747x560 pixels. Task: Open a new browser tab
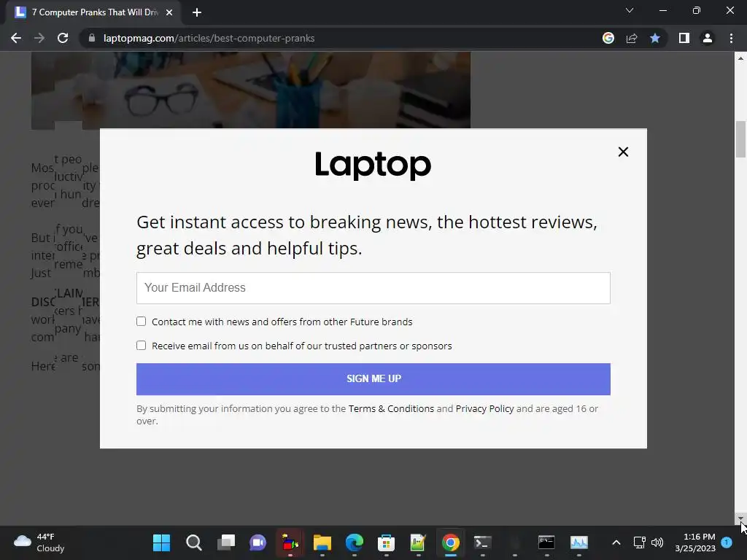click(x=197, y=12)
